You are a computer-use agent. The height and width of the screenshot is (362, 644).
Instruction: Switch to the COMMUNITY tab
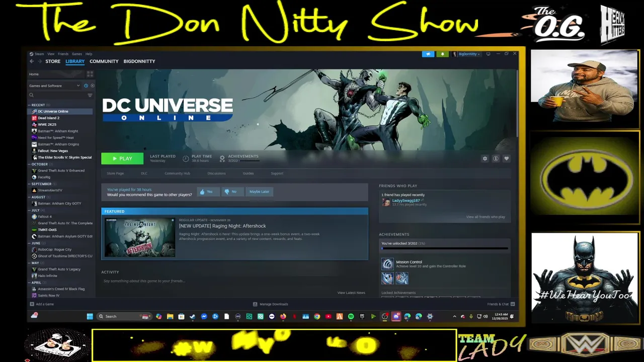[x=104, y=61]
